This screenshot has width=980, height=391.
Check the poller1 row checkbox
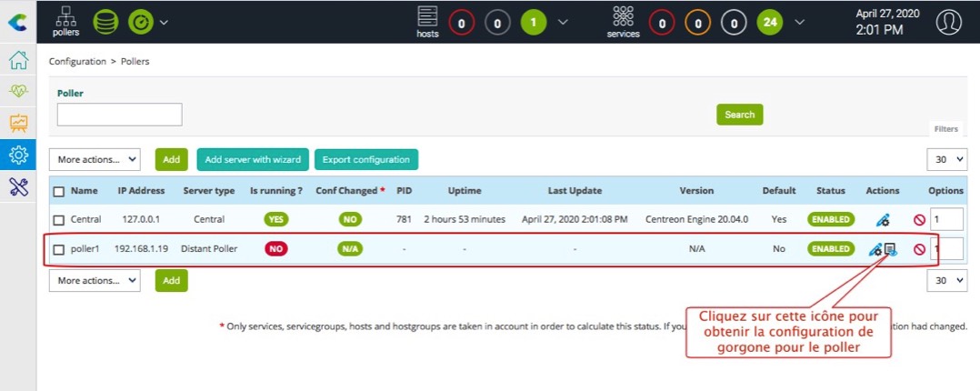[x=59, y=249]
